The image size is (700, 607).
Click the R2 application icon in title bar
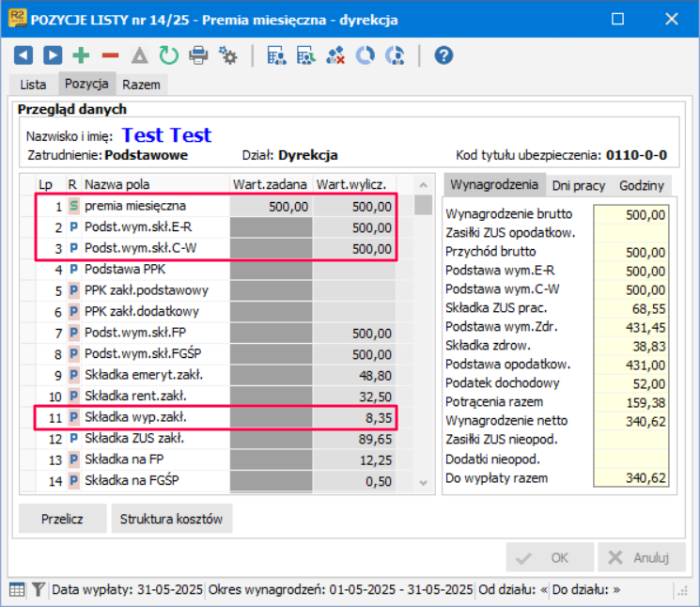point(18,19)
